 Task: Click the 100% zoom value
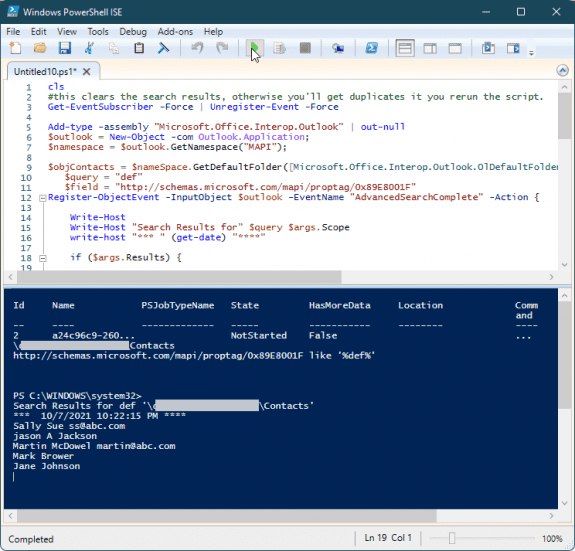(x=552, y=539)
